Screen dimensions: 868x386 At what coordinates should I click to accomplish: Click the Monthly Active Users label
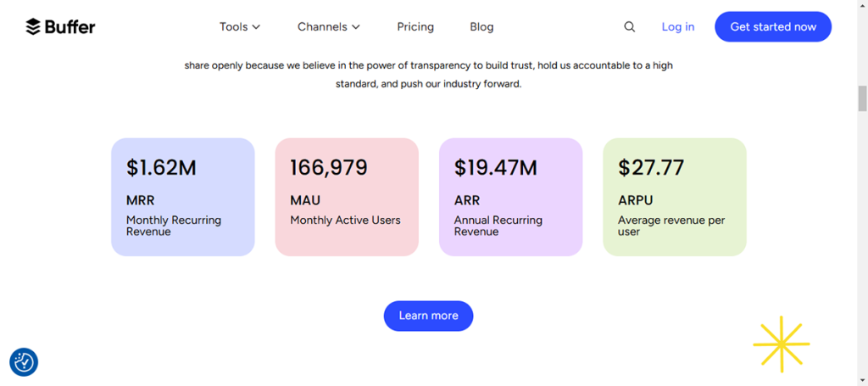[345, 221]
